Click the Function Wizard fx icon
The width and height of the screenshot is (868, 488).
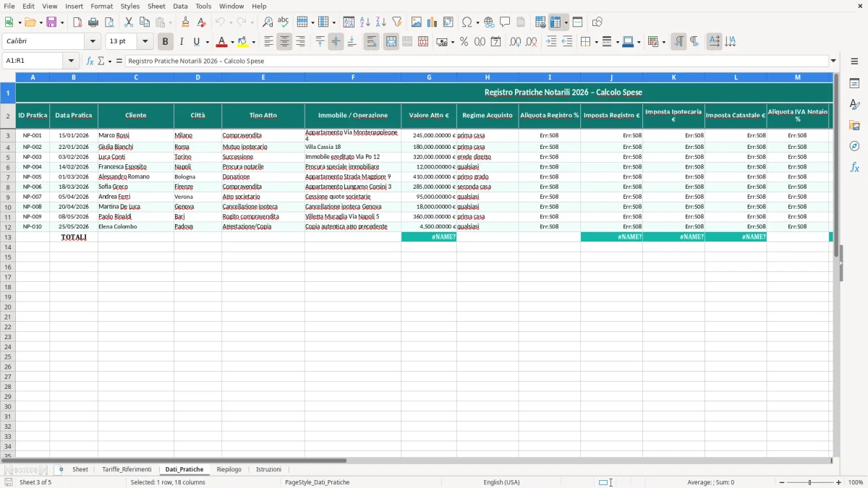(90, 61)
